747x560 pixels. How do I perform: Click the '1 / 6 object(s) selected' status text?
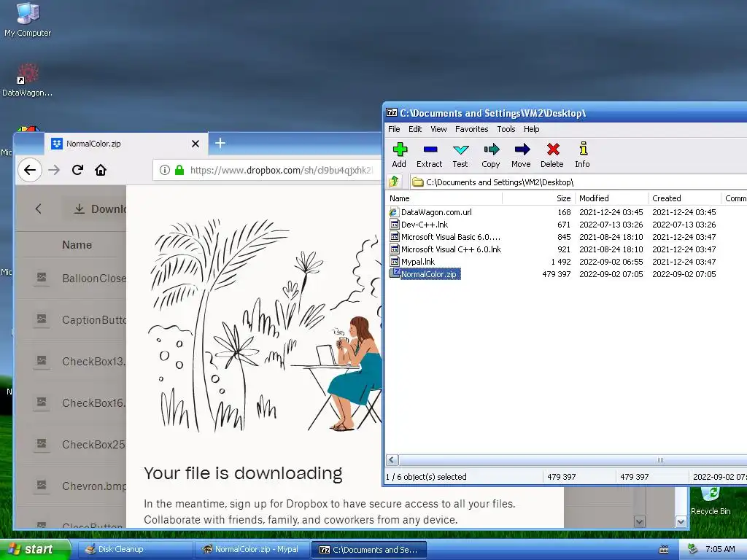[426, 477]
